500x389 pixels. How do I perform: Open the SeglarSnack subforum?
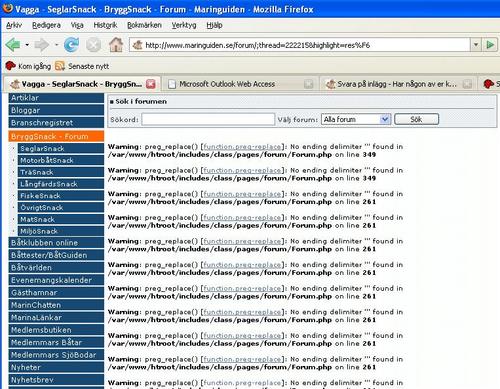(61, 148)
